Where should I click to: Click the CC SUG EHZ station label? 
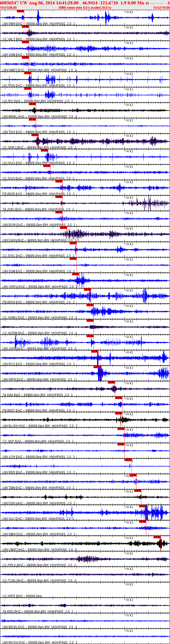coord(39,178)
